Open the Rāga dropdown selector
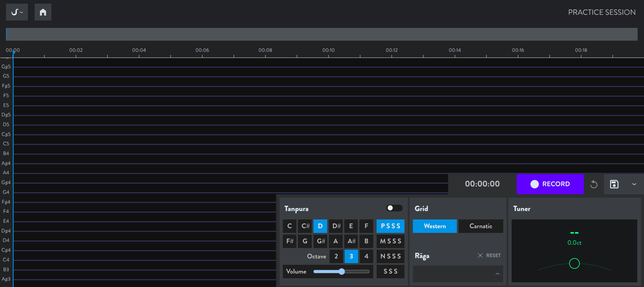The width and height of the screenshot is (644, 287). click(x=458, y=274)
